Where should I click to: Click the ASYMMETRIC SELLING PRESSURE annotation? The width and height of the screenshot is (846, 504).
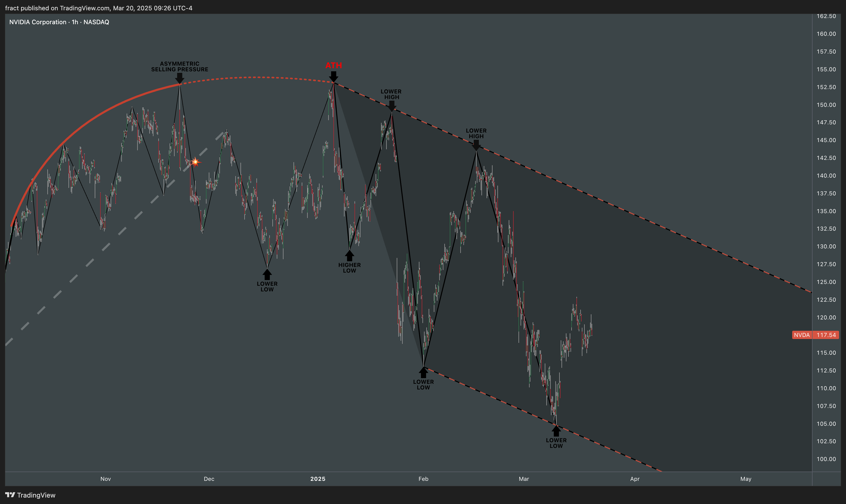pyautogui.click(x=180, y=67)
